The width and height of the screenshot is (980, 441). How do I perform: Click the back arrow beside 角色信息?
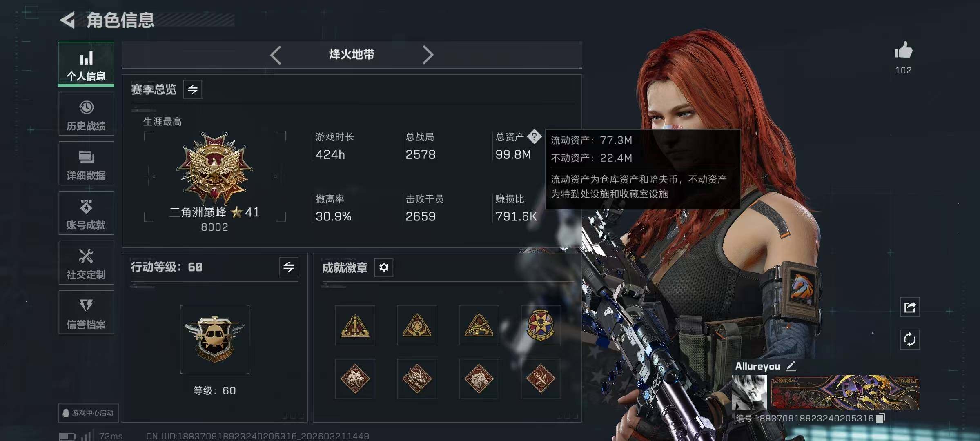pyautogui.click(x=67, y=20)
